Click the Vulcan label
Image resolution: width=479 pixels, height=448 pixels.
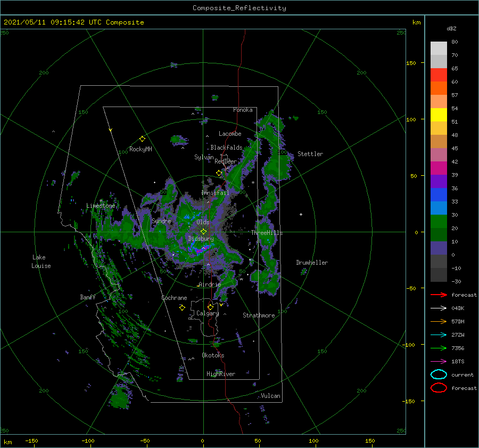click(270, 396)
